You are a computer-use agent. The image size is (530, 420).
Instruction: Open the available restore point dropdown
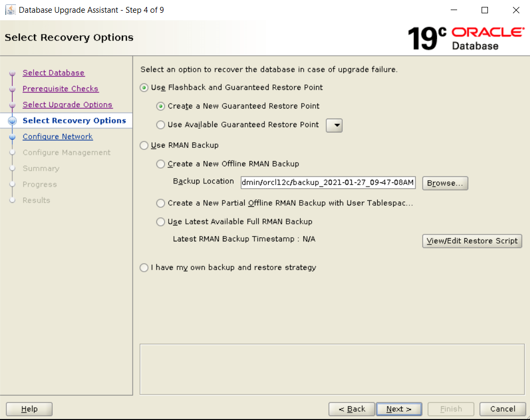tap(334, 125)
